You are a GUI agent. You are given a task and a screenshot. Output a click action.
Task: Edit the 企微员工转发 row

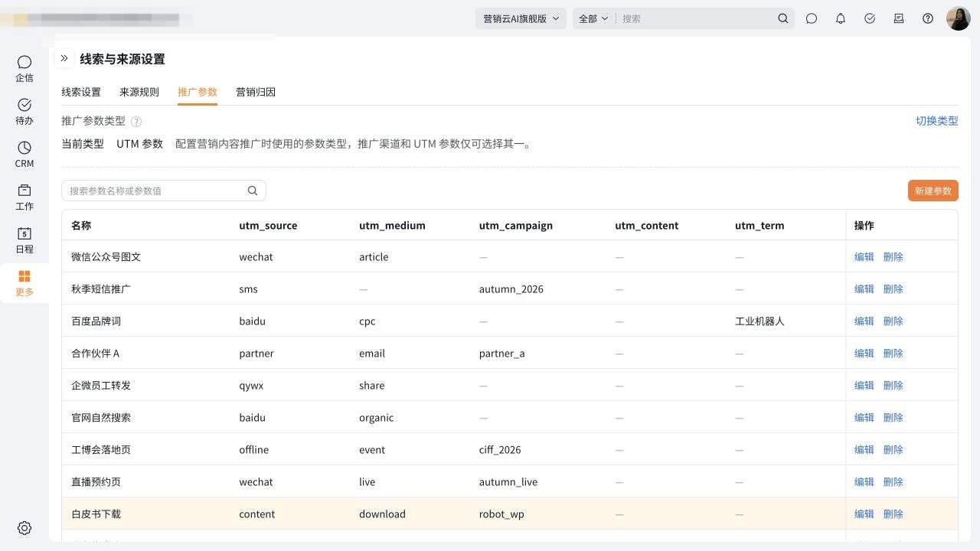pyautogui.click(x=864, y=386)
